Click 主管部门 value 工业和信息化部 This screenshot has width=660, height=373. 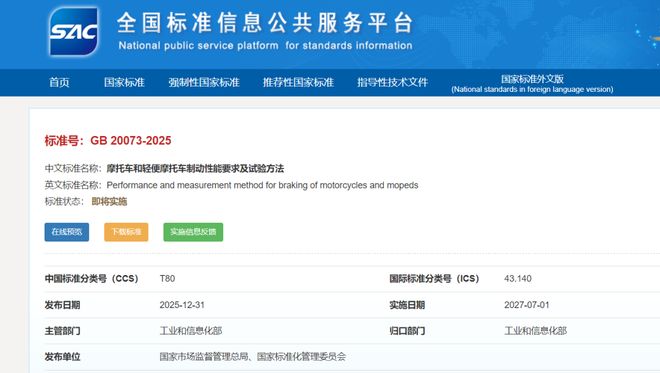tap(191, 331)
